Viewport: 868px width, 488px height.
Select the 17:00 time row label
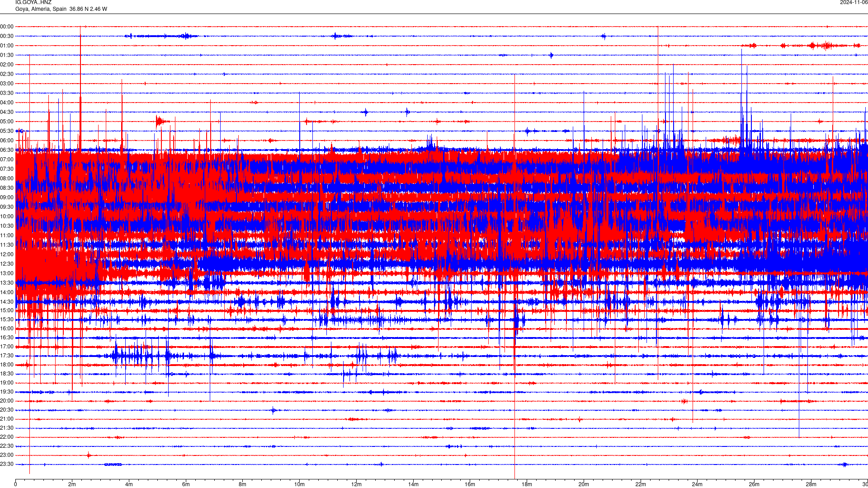7,347
